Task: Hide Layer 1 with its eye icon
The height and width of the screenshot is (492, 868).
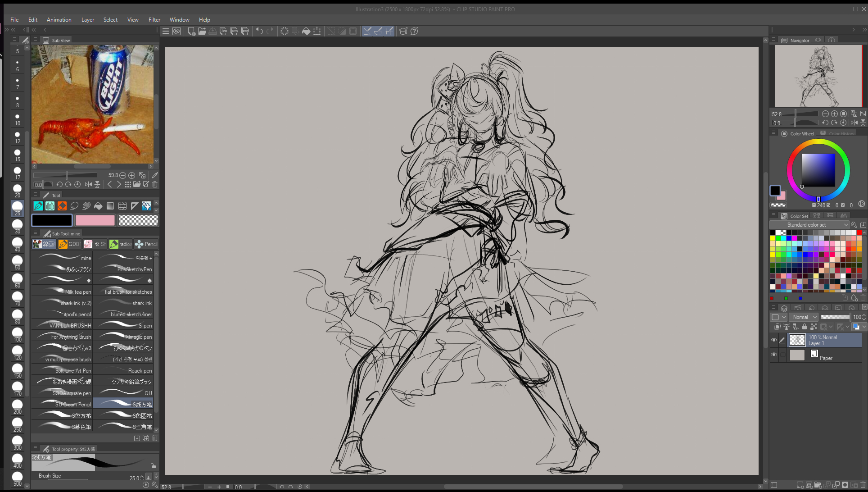Action: pos(774,340)
